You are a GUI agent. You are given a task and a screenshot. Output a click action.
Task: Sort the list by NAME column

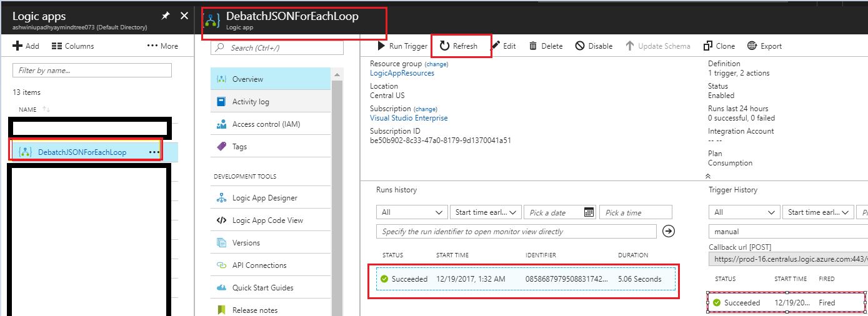tap(34, 110)
